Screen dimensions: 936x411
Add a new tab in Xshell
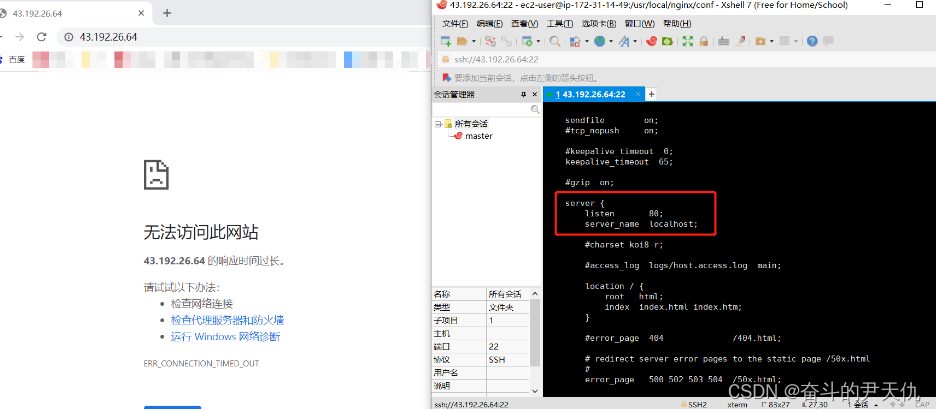(651, 94)
